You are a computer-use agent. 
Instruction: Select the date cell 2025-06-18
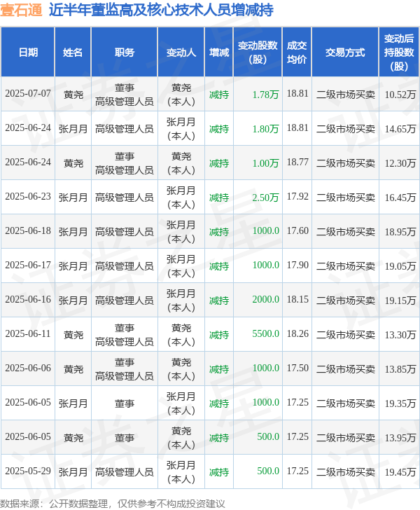pyautogui.click(x=28, y=231)
